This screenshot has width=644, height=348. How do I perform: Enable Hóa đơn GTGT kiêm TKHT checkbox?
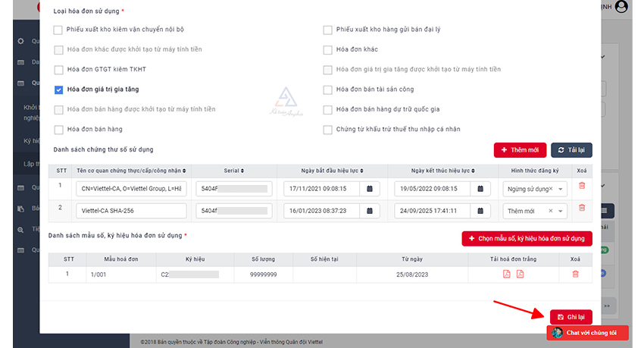pos(58,70)
